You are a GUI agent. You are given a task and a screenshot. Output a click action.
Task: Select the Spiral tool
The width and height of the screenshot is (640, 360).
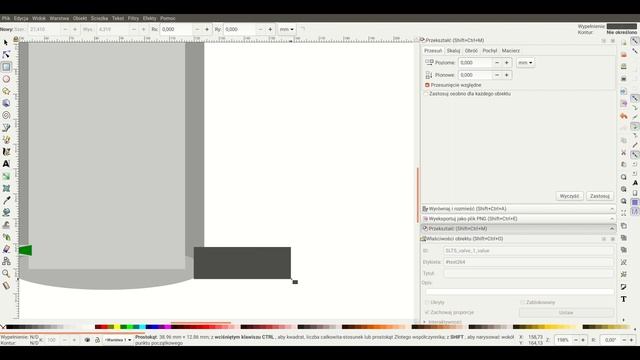pyautogui.click(x=6, y=116)
